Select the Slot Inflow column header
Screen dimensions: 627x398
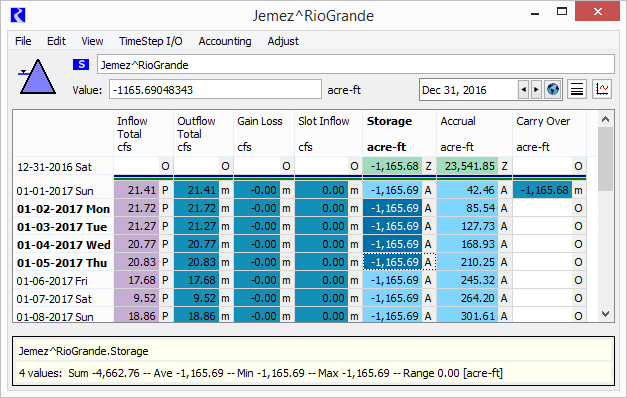pos(328,134)
